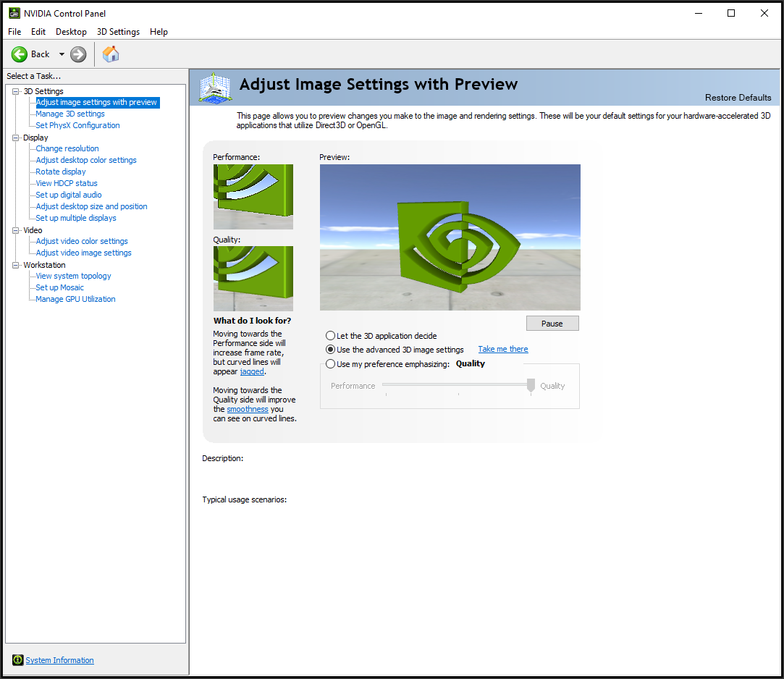
Task: Collapse the Workstation tree node
Action: 16,265
